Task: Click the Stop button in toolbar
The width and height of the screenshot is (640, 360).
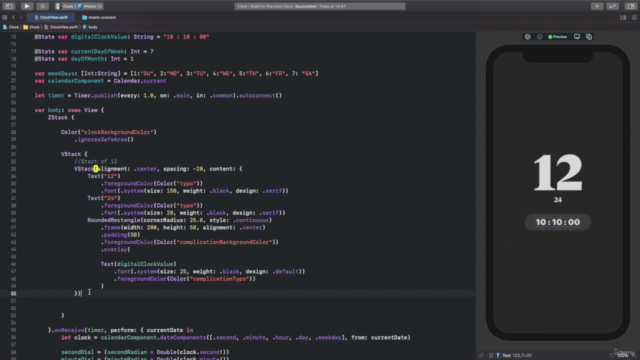Action: pos(42,6)
